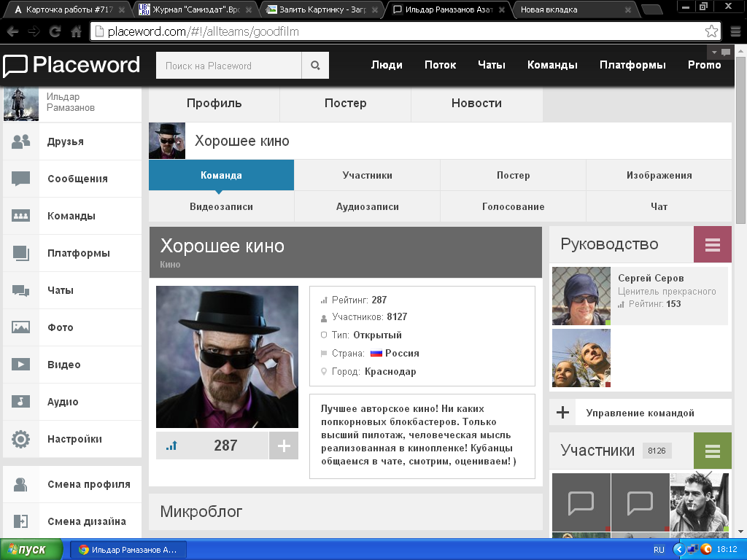Click the Chrome taskbar button Ильдар Рамазанов

(128, 550)
